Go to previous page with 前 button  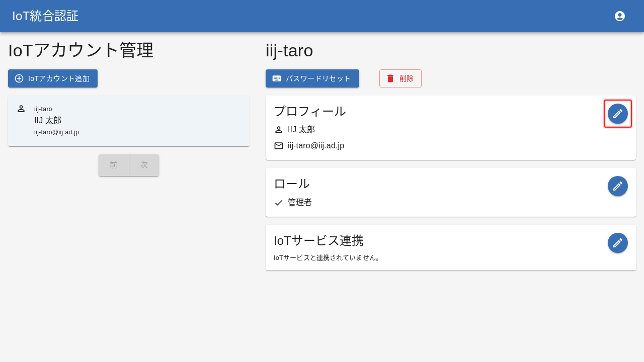click(114, 165)
